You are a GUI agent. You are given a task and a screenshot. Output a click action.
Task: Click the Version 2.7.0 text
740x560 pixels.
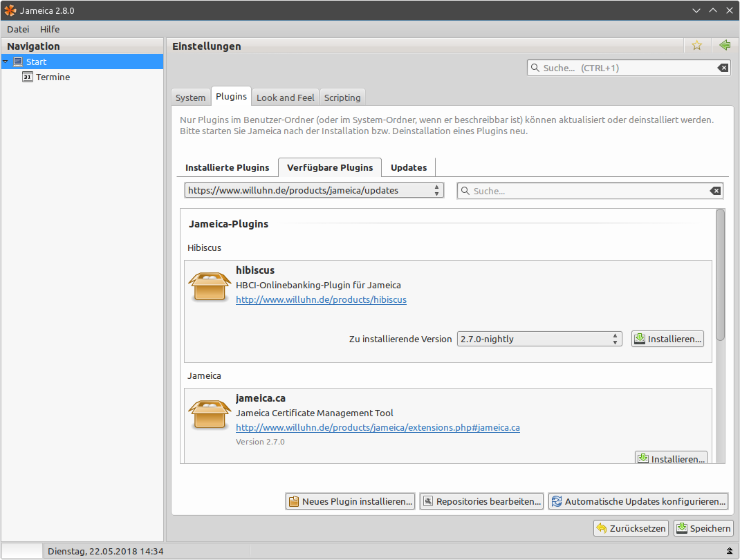click(x=260, y=442)
